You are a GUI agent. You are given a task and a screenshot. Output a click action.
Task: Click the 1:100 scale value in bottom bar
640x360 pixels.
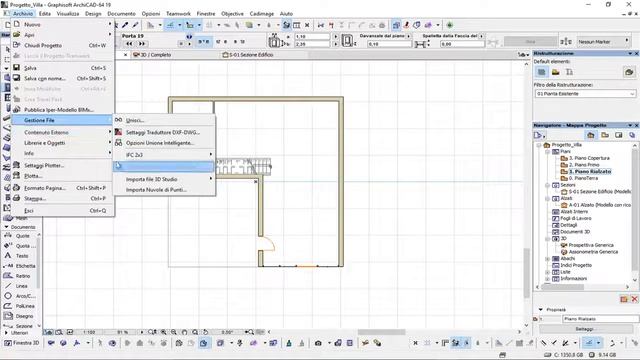coord(89,332)
